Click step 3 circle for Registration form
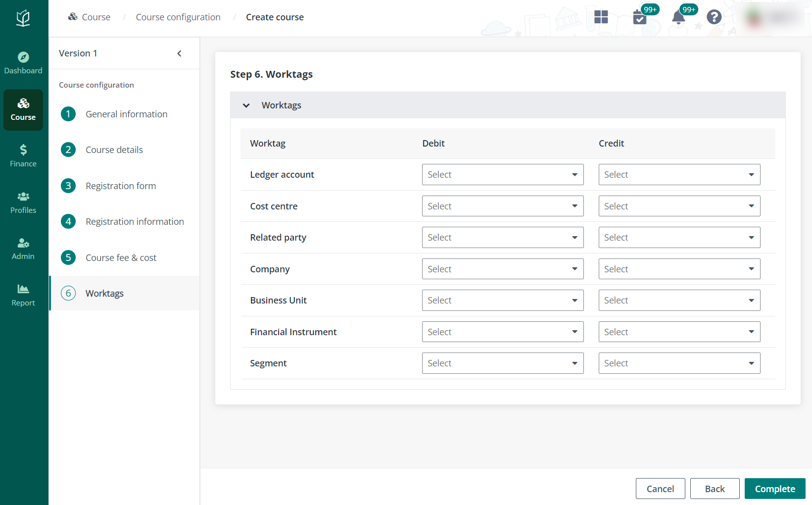Screen dimensions: 812x505 point(68,186)
